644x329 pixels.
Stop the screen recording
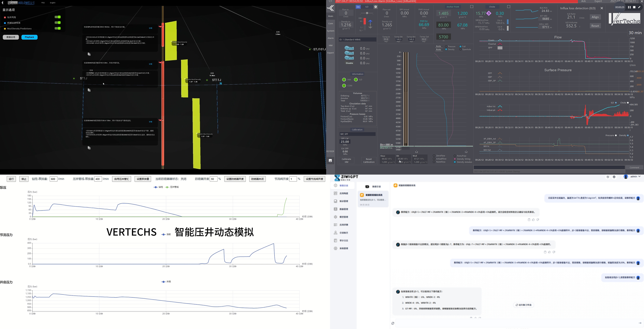pos(634,7)
